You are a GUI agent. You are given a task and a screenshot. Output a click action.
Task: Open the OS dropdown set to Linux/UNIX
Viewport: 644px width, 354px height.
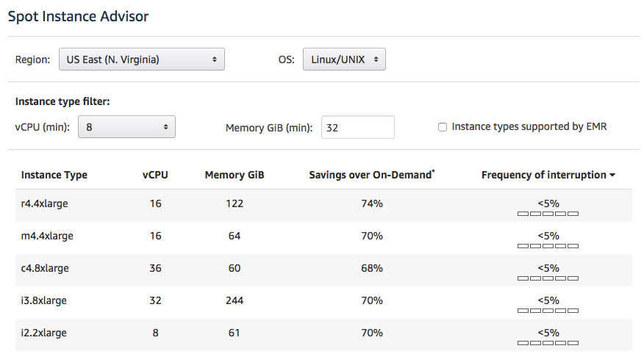(344, 59)
